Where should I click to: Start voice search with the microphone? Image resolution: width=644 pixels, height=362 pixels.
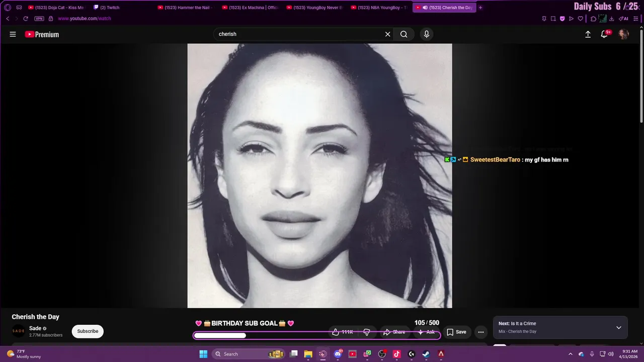(x=427, y=34)
